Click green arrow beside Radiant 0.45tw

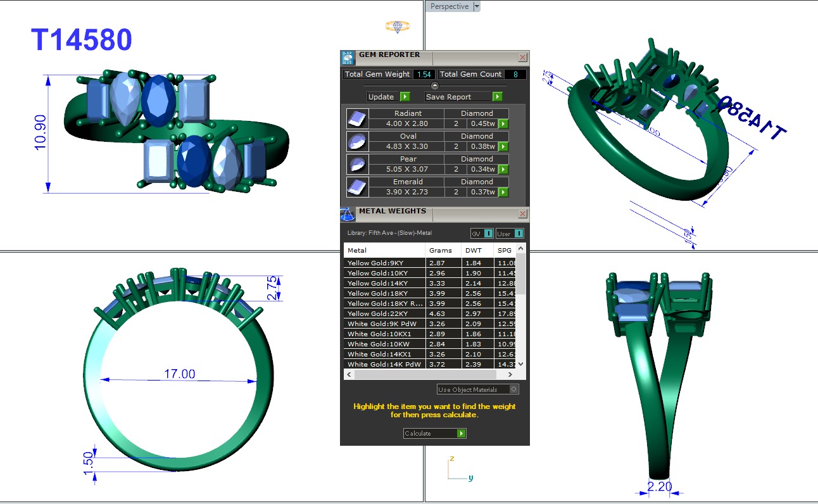tap(503, 124)
